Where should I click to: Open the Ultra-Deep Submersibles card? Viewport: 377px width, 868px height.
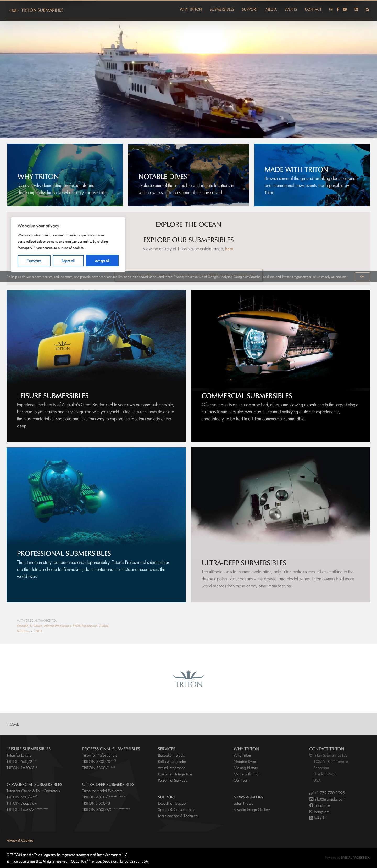281,525
